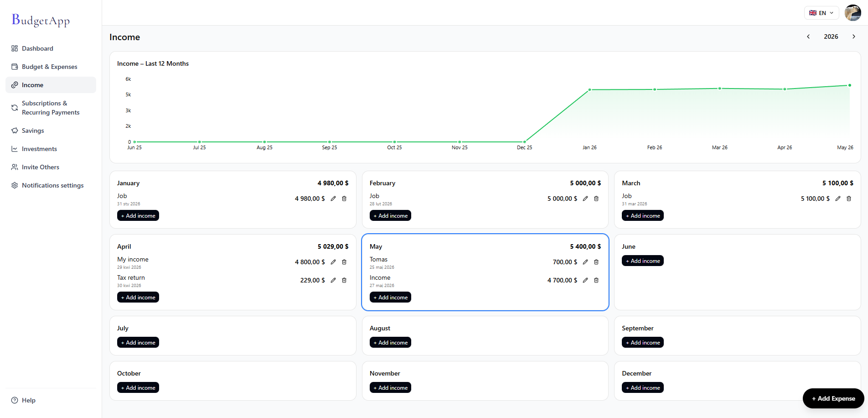
Task: Add income to September
Action: 643,342
